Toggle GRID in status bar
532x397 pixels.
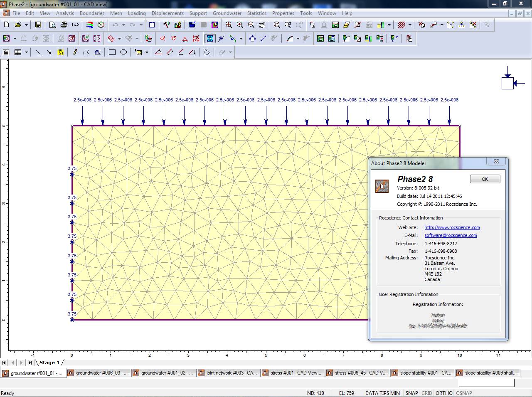tap(427, 393)
